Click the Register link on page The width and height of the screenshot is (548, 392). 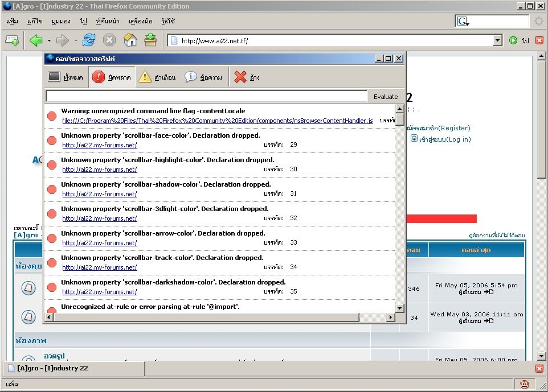point(438,128)
